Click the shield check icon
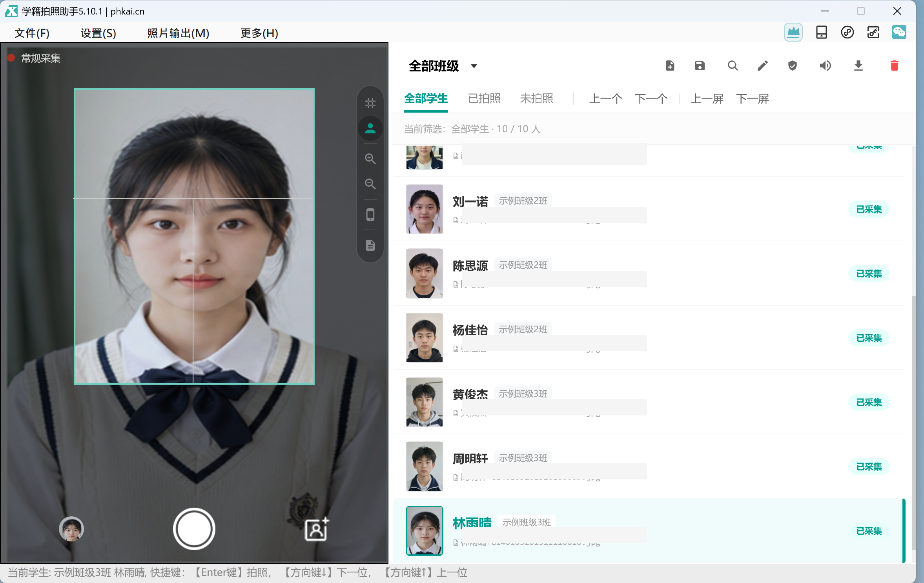 (792, 66)
